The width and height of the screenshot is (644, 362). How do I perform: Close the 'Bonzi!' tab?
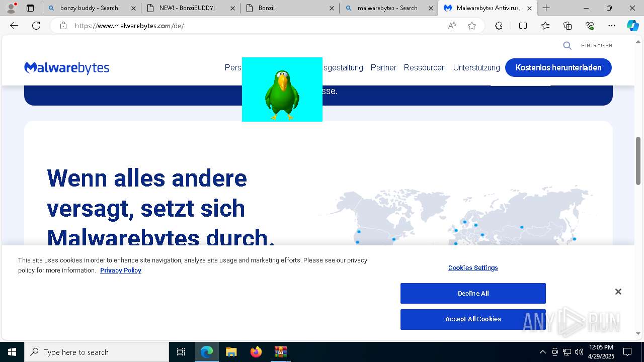pos(332,8)
